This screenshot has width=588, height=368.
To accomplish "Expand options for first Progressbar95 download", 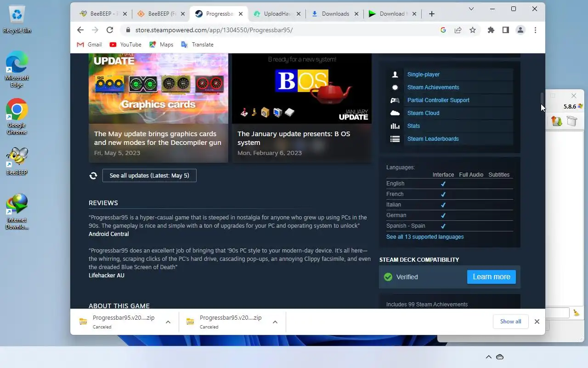I will tap(168, 322).
